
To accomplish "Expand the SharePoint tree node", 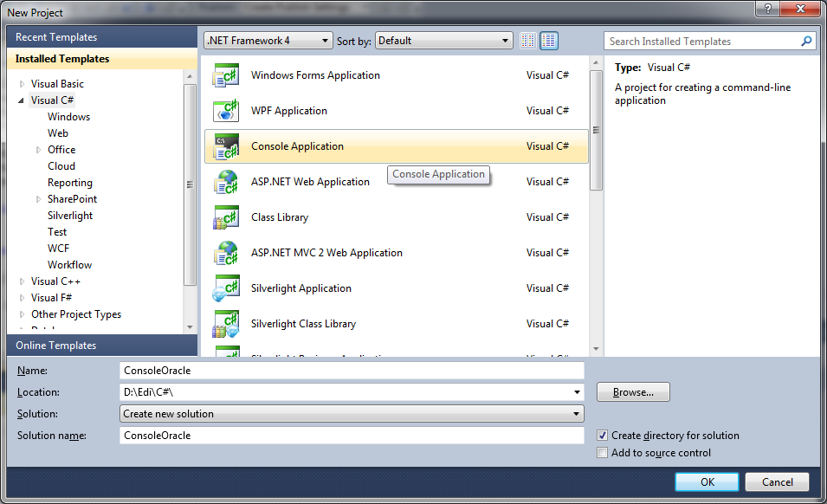I will (x=38, y=199).
